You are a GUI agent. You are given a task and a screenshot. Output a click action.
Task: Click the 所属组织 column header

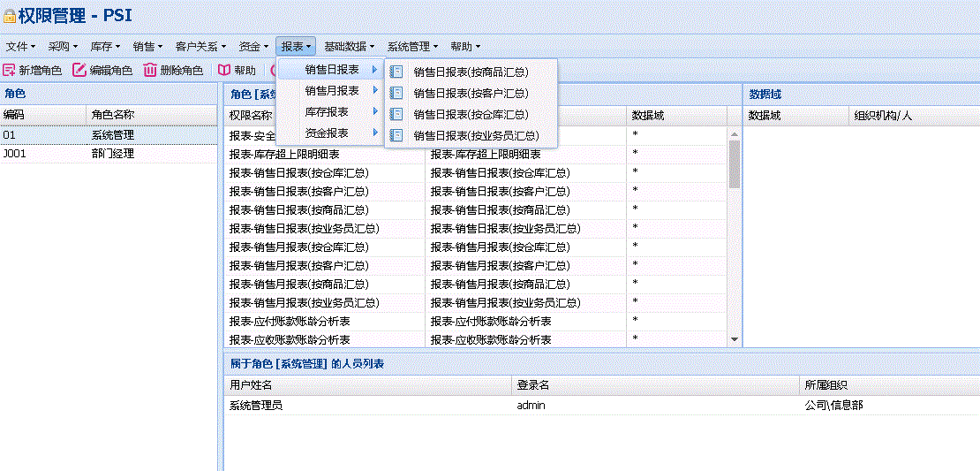click(x=889, y=384)
